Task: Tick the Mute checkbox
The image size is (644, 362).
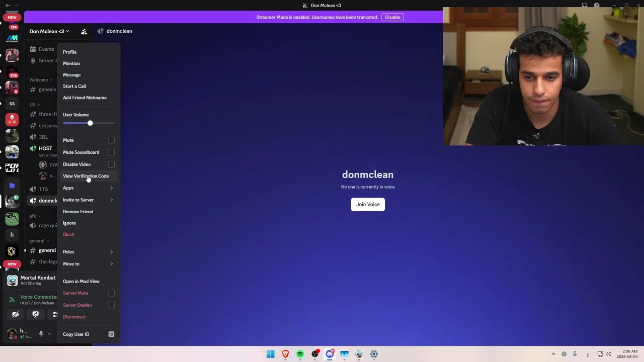Action: coord(111,140)
